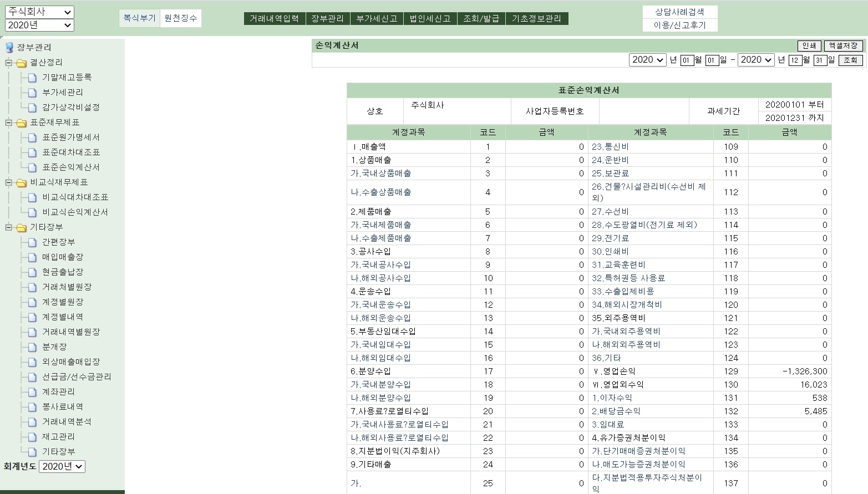
Task: Open the 장부관리 top menu
Action: pos(327,18)
